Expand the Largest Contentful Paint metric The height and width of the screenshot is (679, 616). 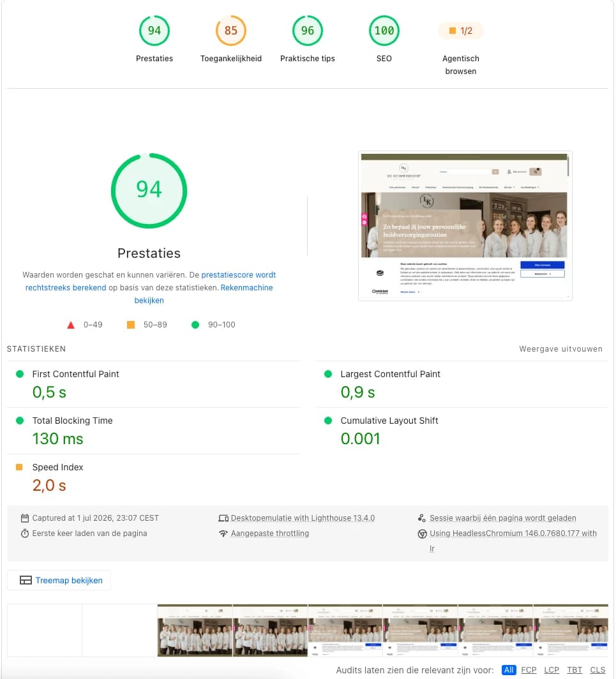462,384
